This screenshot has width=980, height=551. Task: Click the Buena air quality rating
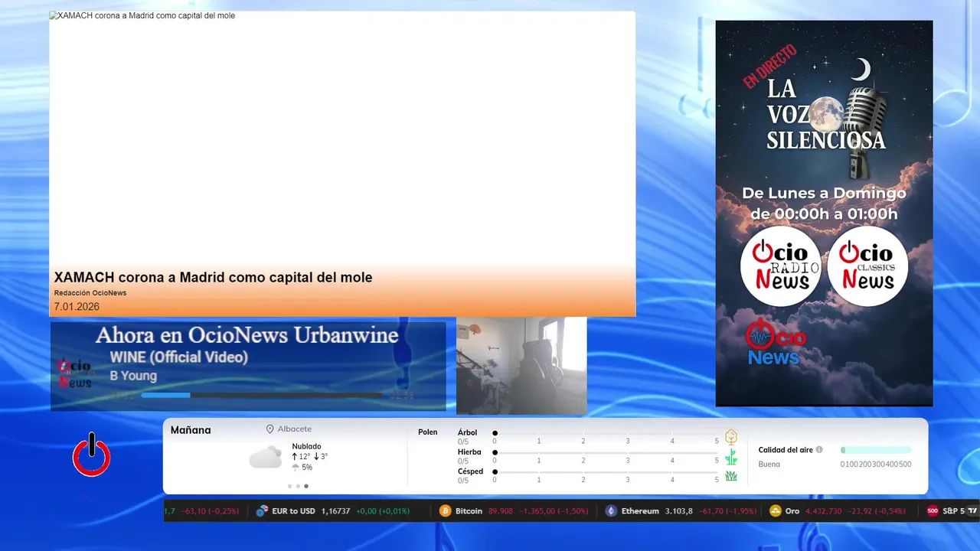tap(769, 464)
